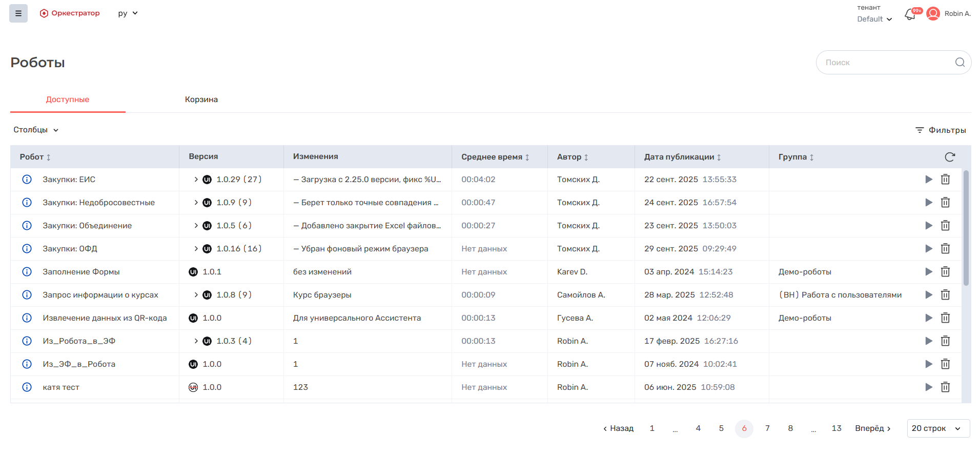This screenshot has height=453, width=980.
Task: Open the 20 строк page size dropdown
Action: pos(937,428)
